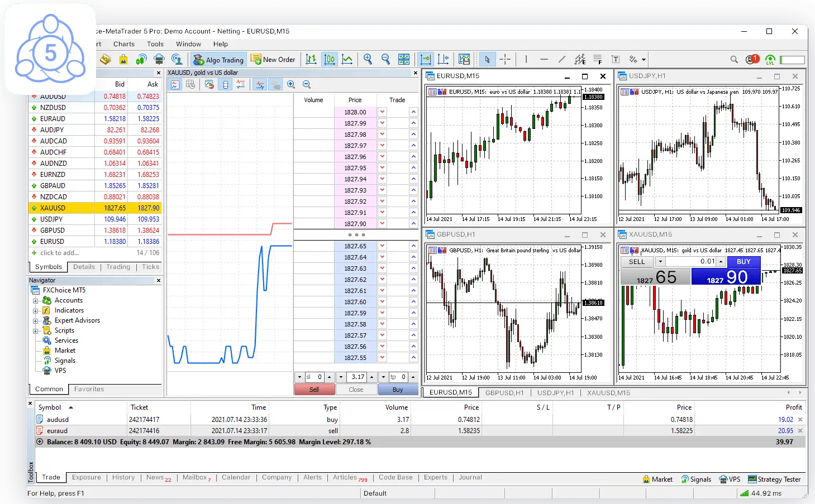Click BUY on XAUUSD one-click panel

(x=743, y=262)
